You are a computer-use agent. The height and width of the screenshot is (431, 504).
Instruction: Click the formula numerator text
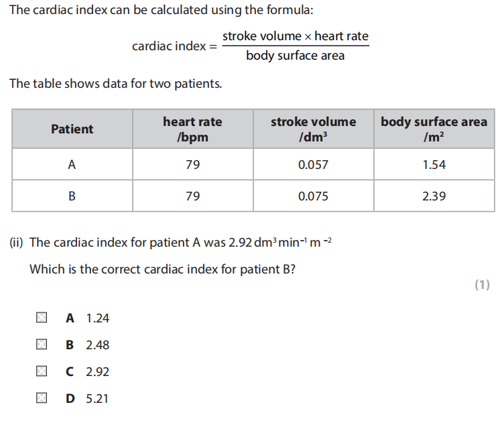(295, 36)
